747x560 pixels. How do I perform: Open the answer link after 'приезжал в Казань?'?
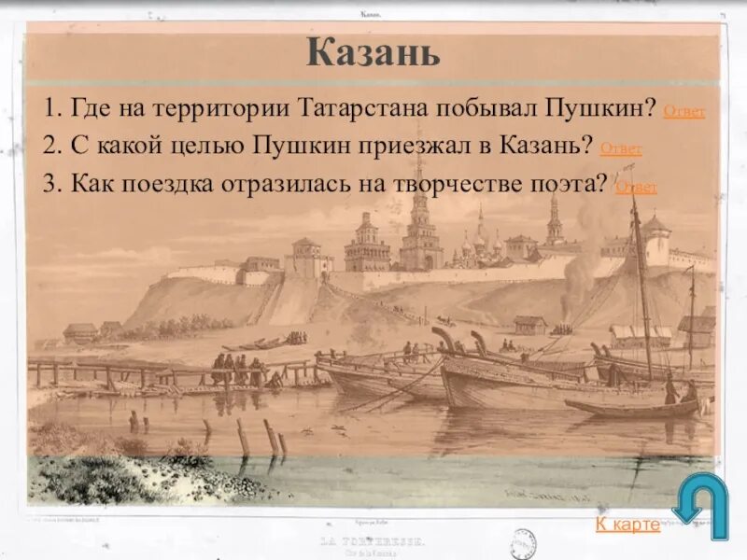(x=621, y=149)
